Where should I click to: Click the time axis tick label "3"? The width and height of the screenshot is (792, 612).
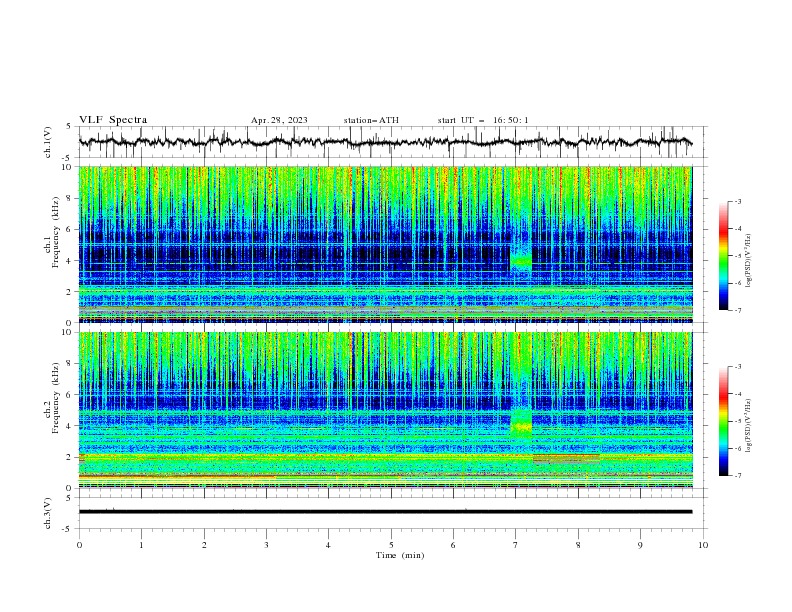pos(266,545)
